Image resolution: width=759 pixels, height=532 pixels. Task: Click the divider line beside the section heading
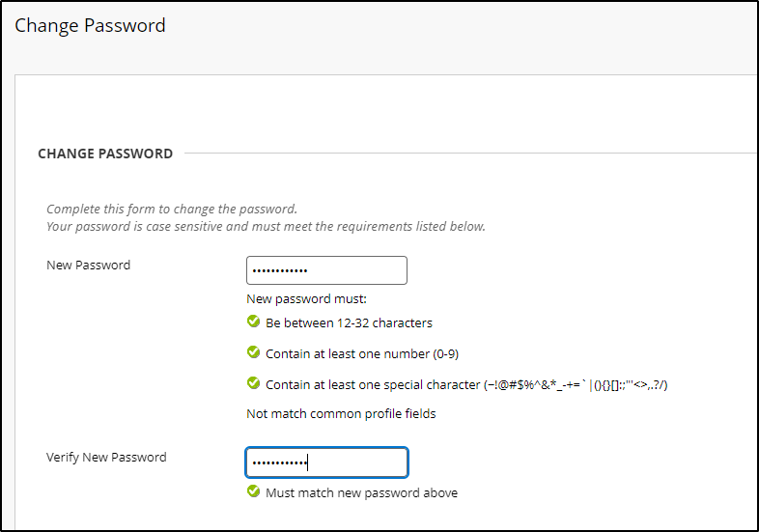[x=469, y=153]
